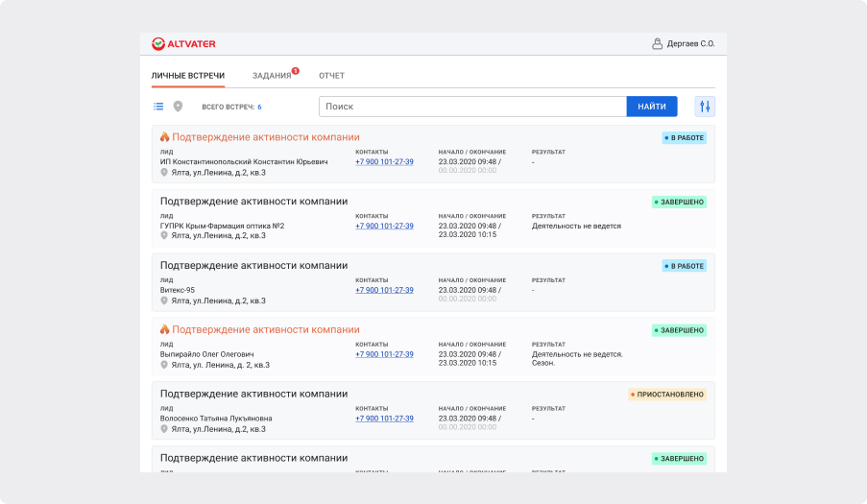Viewport: 867px width, 504px height.
Task: Click В работе status on Витекс-95 card
Action: (x=684, y=266)
